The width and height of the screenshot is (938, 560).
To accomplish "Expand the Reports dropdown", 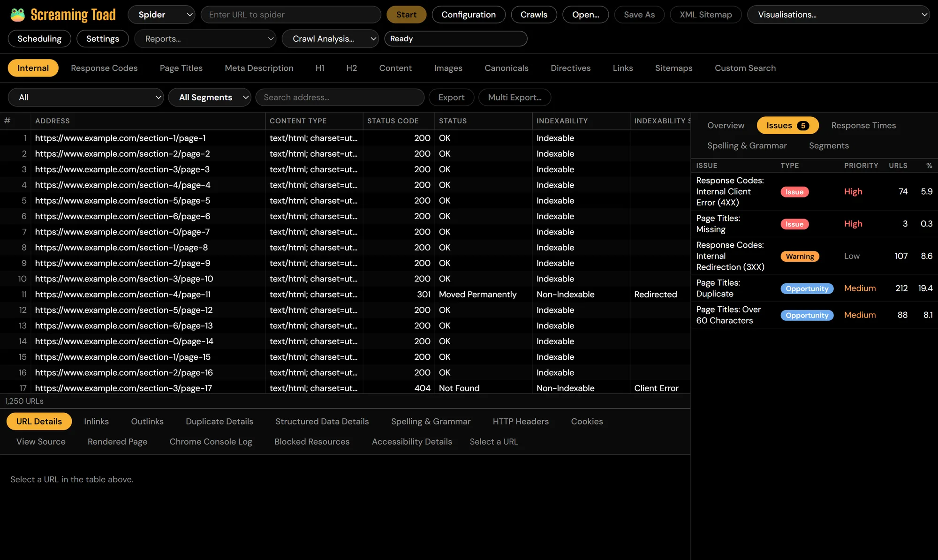I will point(205,38).
